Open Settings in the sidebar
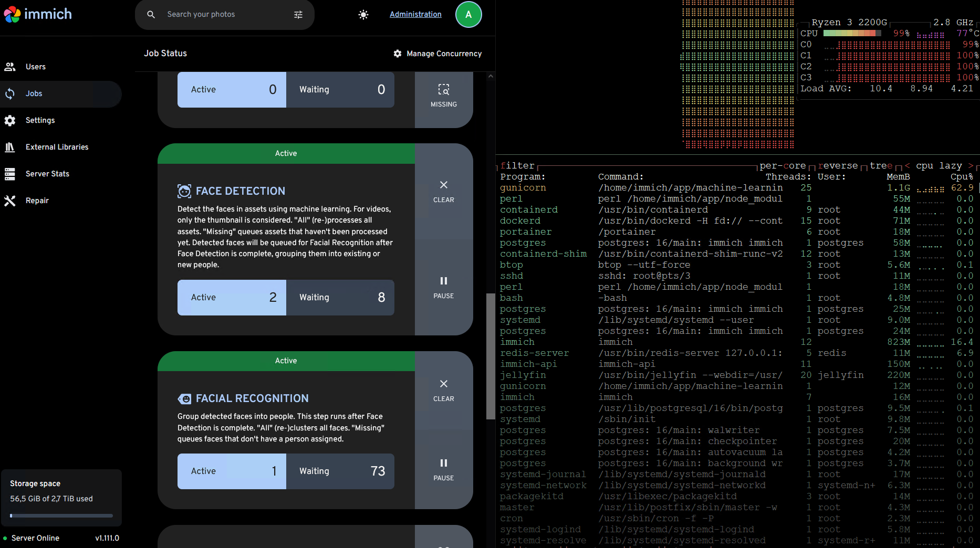Viewport: 980px width, 548px height. click(x=61, y=120)
